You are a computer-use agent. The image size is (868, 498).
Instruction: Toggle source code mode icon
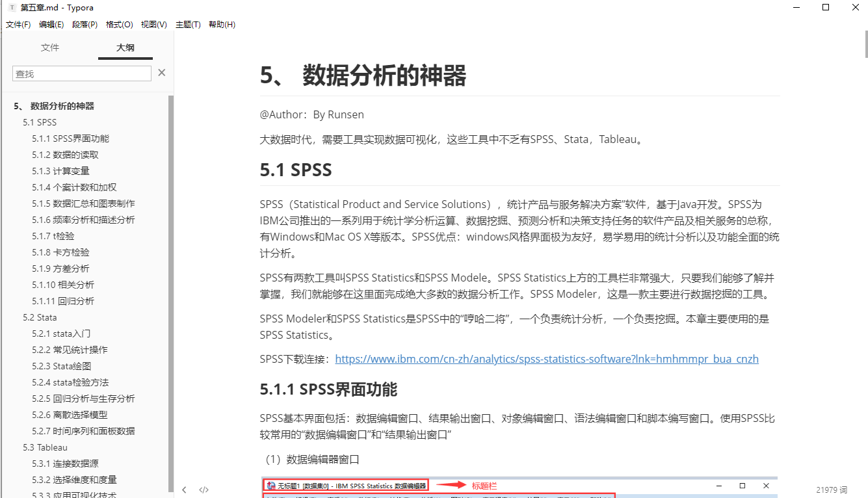pos(204,490)
